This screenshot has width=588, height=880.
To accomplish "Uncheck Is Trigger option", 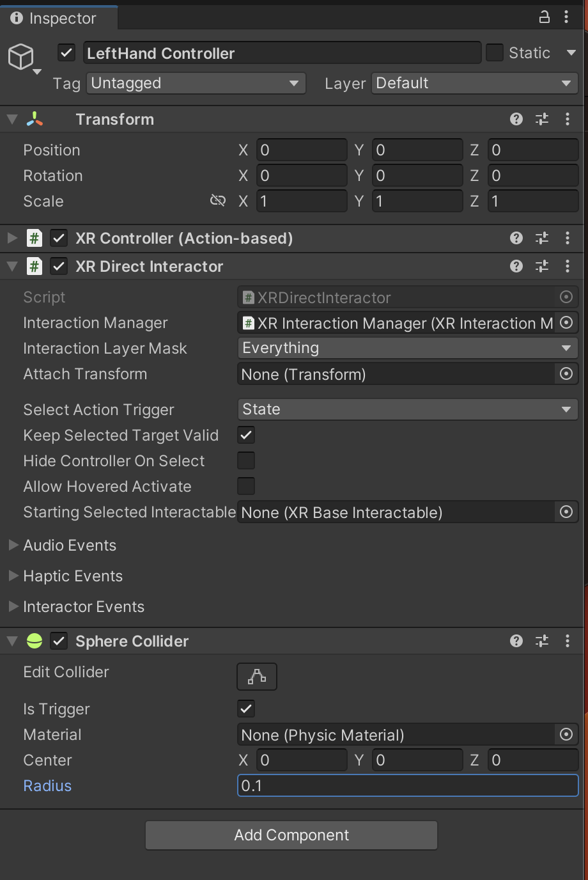I will tap(246, 709).
